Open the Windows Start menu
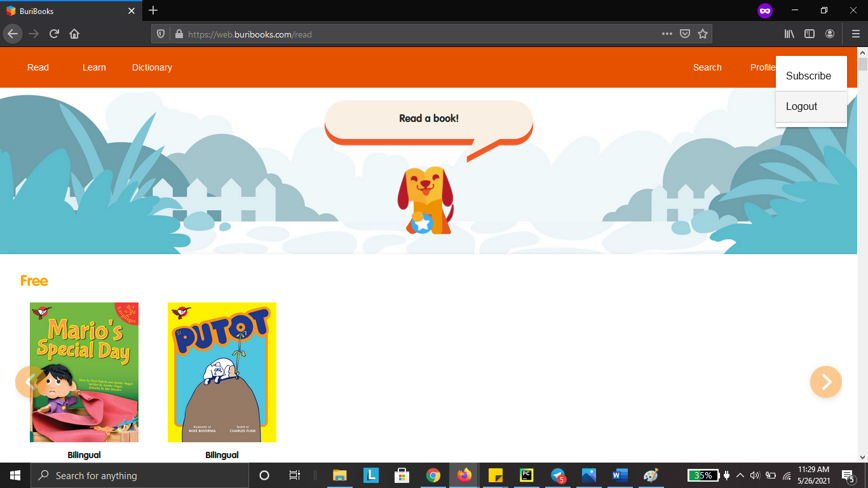This screenshot has width=868, height=488. pos(15,475)
